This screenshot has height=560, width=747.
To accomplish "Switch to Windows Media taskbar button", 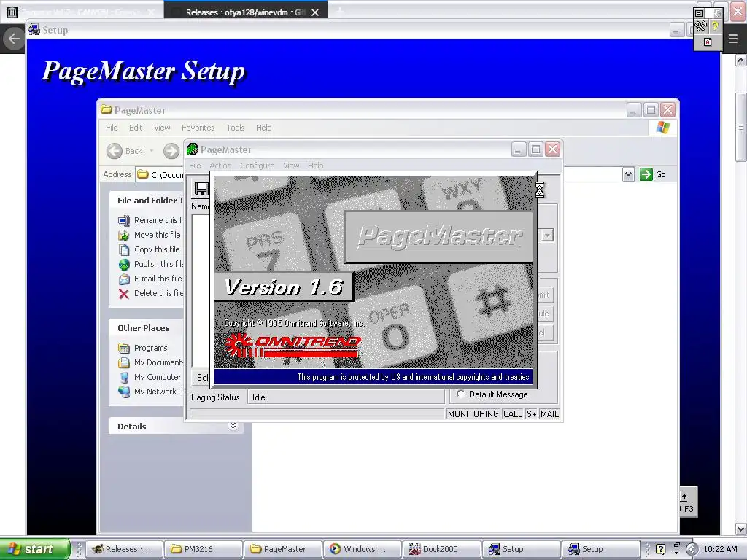I will [362, 549].
